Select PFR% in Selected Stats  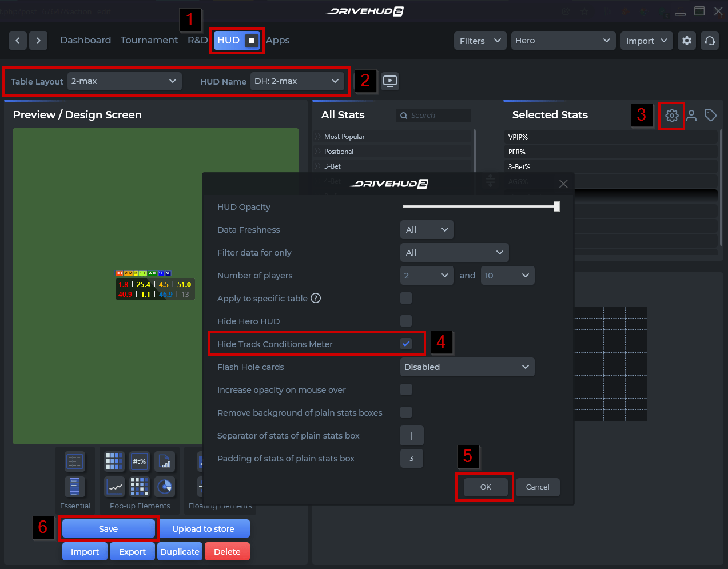coord(611,152)
